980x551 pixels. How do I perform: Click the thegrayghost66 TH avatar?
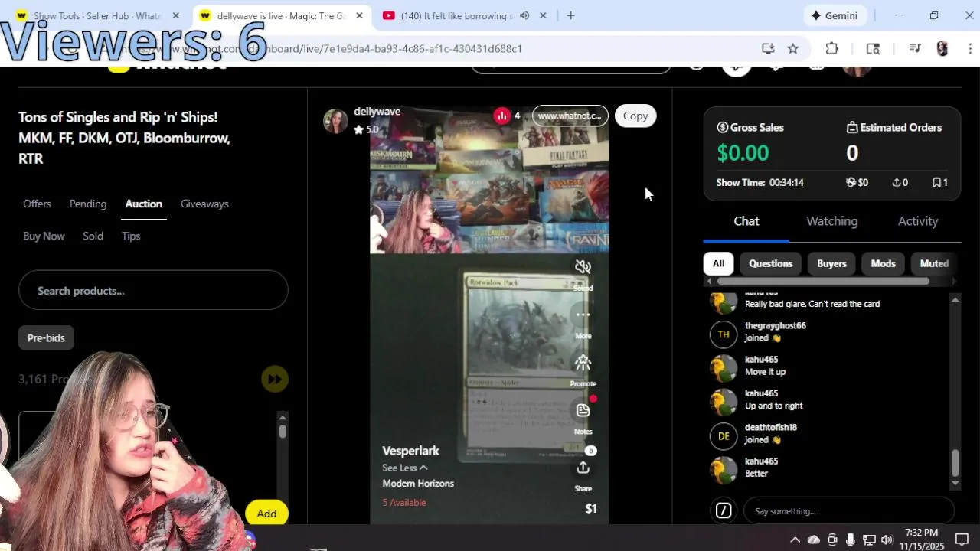(723, 334)
